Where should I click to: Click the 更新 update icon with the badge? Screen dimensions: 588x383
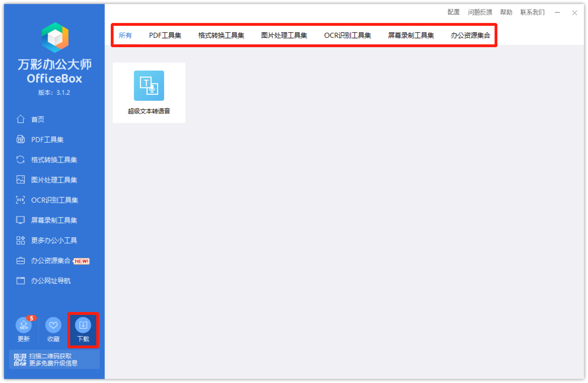click(24, 325)
